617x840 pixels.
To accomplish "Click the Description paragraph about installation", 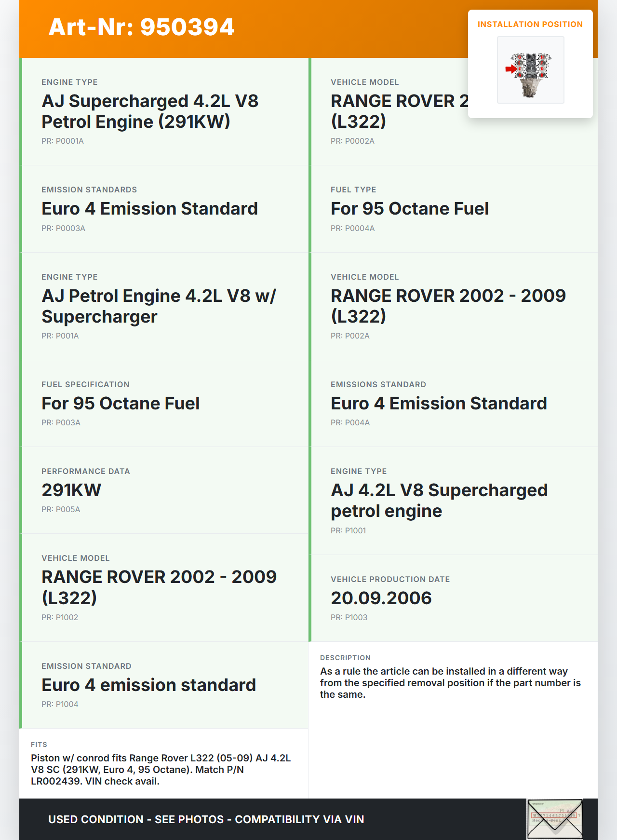I will tap(450, 683).
